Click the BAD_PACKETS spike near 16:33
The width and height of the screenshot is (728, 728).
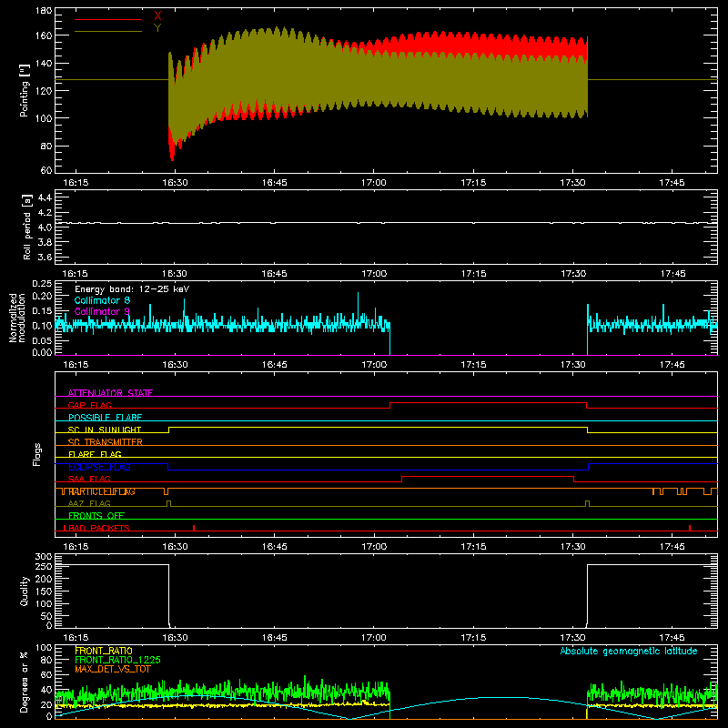coord(194,528)
